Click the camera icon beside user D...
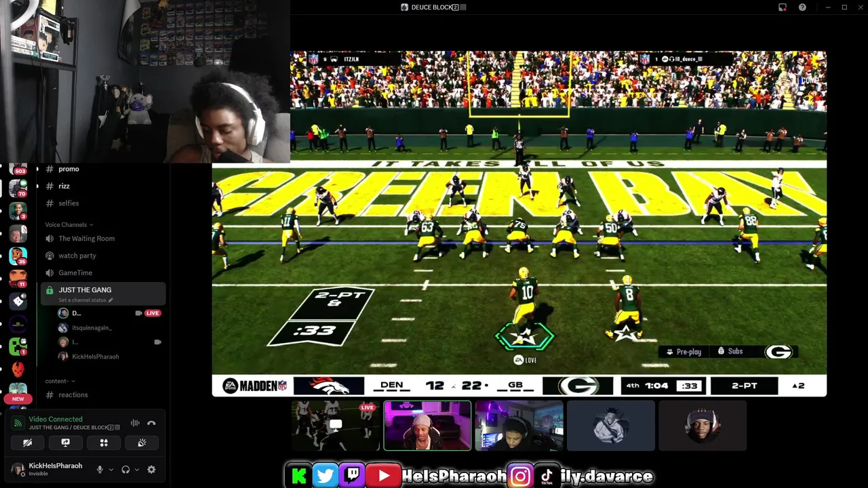The image size is (868, 488). coord(138,313)
